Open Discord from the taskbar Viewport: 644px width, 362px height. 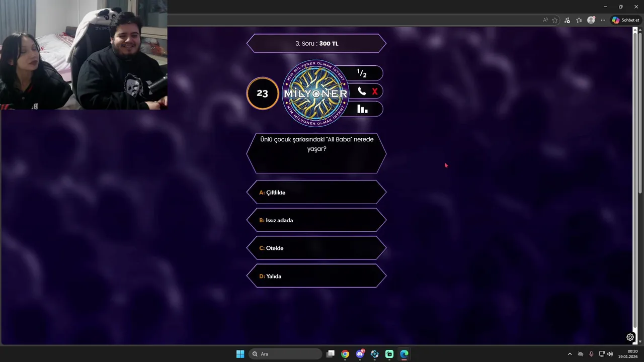360,354
